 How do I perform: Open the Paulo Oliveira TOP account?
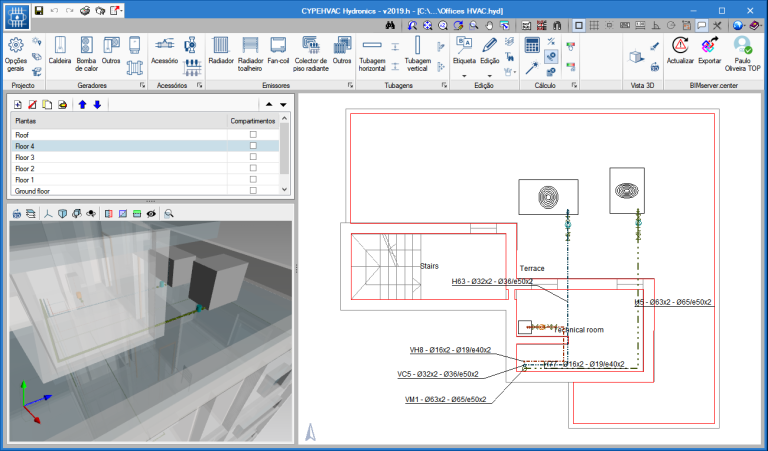[743, 54]
